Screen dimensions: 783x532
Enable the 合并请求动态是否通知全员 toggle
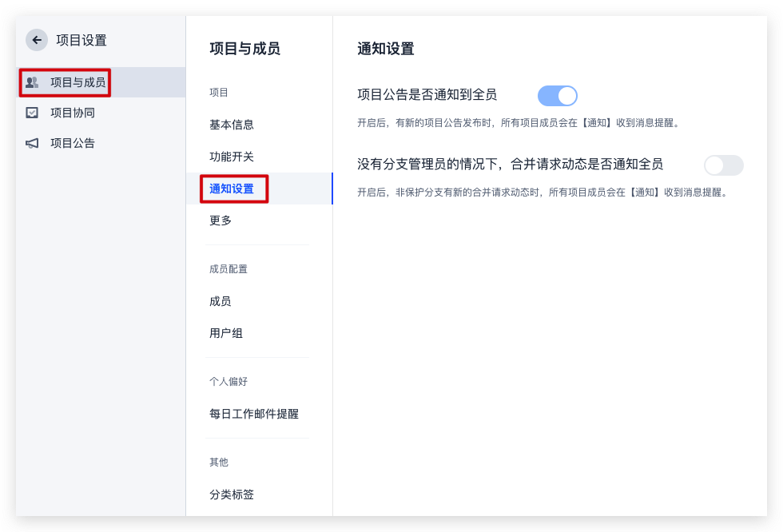(723, 165)
